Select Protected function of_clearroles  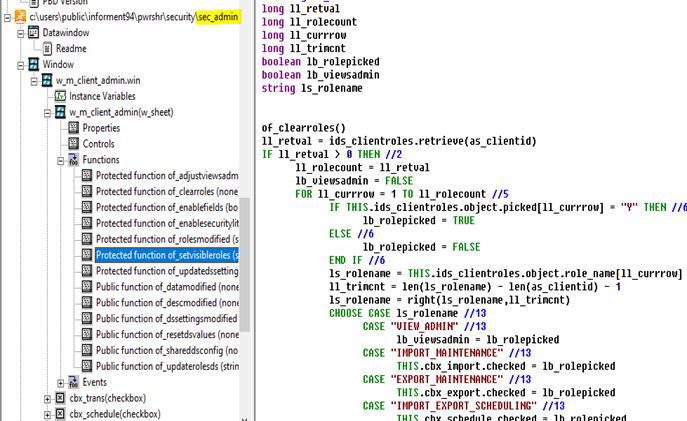pos(167,192)
